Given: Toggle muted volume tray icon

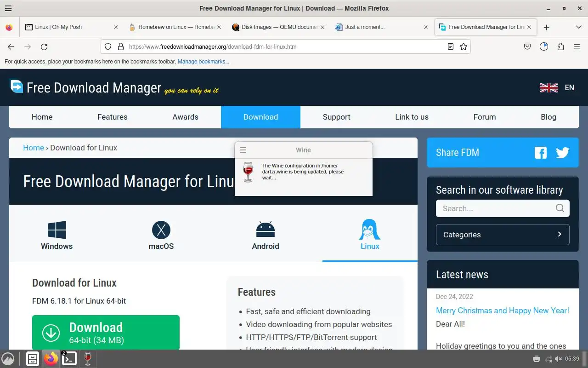Looking at the screenshot, I should pos(559,359).
